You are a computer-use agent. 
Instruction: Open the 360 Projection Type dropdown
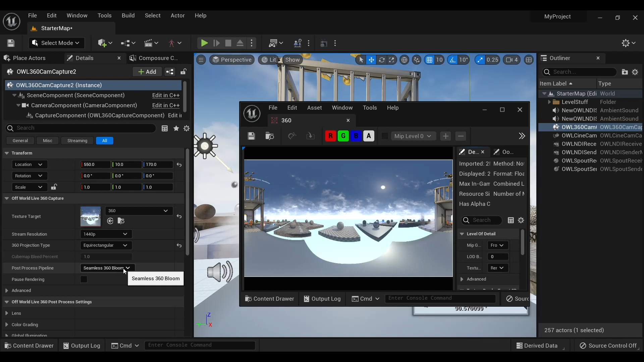(106, 245)
